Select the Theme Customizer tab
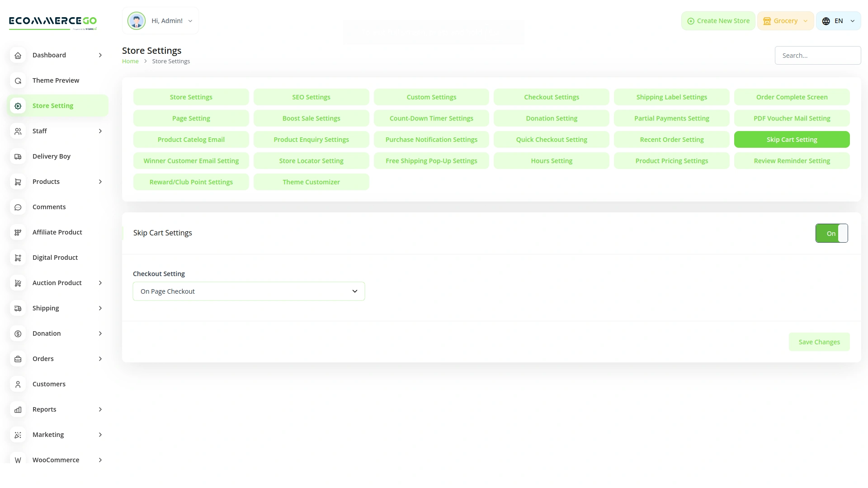This screenshot has height=488, width=868. click(x=311, y=182)
